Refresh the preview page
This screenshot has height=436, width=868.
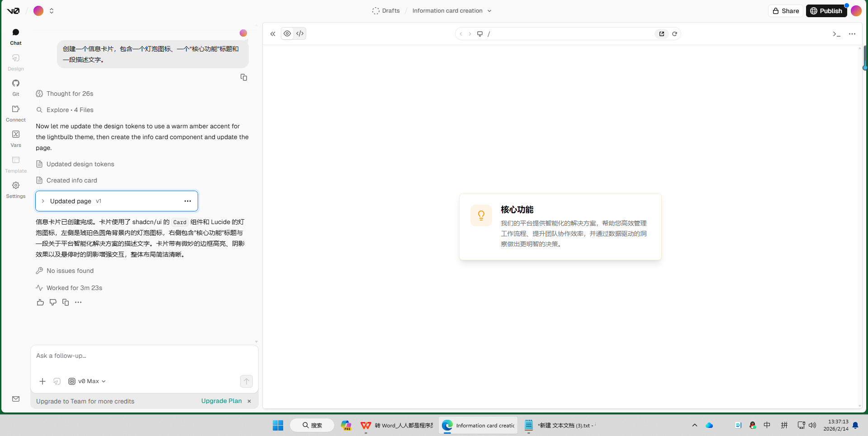point(674,33)
